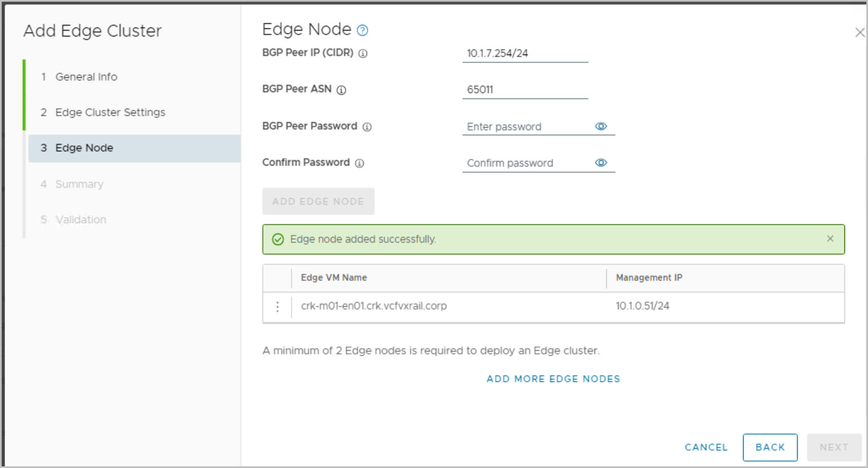Click the BGP Peer IP (CIDR) field
The width and height of the screenshot is (868, 468).
[x=525, y=54]
